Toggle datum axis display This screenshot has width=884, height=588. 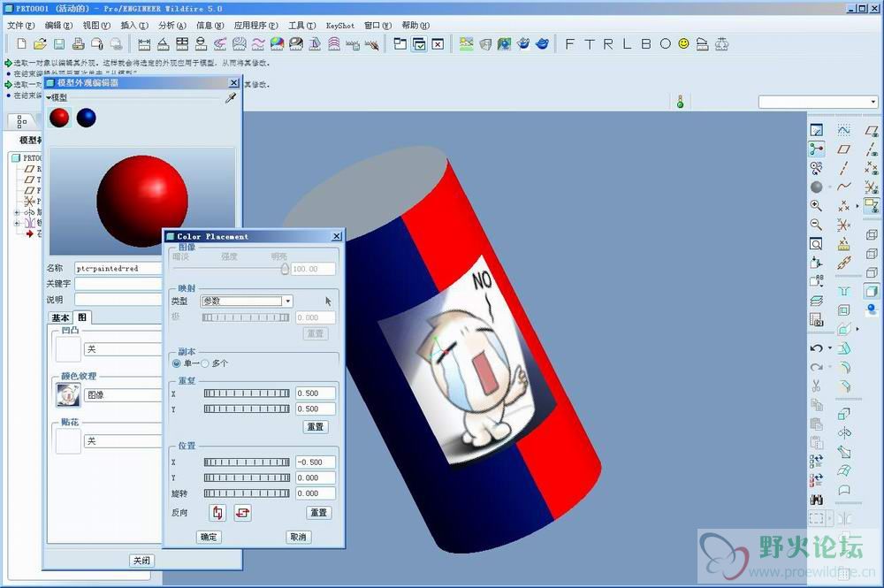[x=871, y=150]
